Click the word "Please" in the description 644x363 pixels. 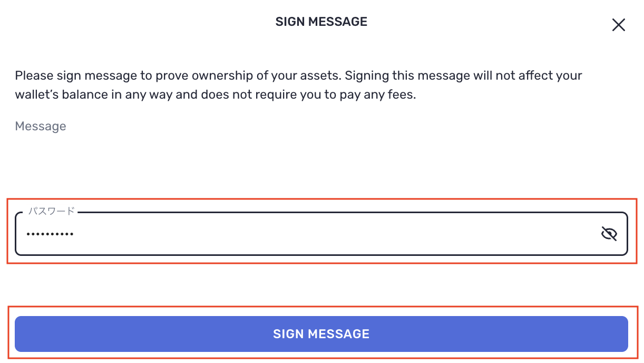coord(34,75)
